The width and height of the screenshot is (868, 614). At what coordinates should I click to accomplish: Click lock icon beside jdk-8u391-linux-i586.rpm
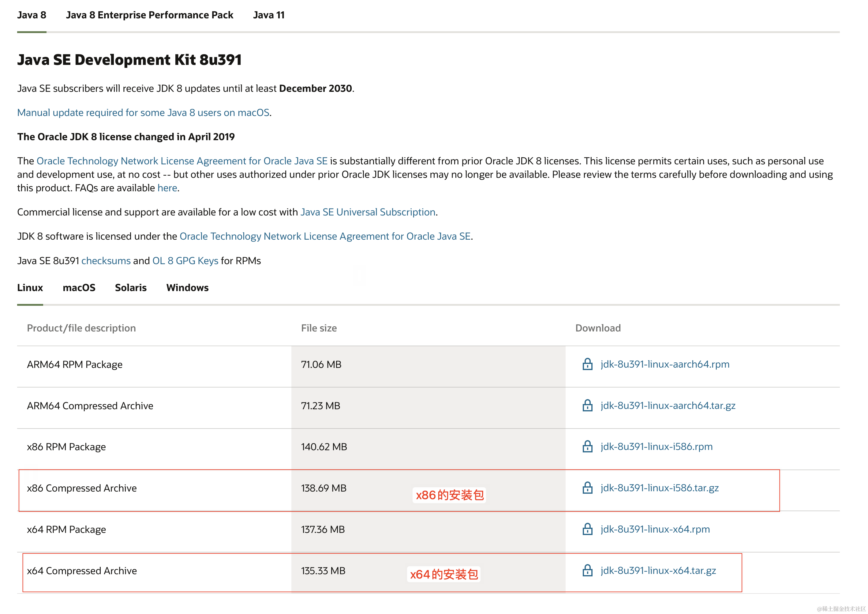pos(587,447)
